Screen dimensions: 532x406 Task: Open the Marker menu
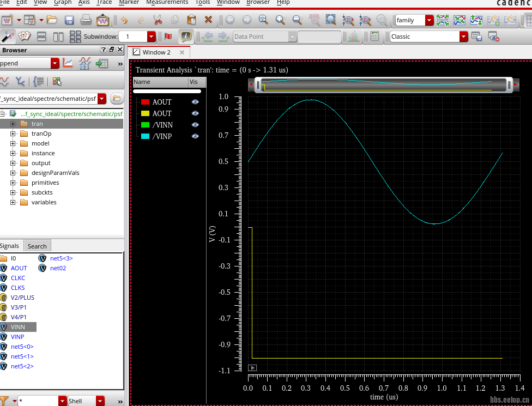tap(129, 2)
